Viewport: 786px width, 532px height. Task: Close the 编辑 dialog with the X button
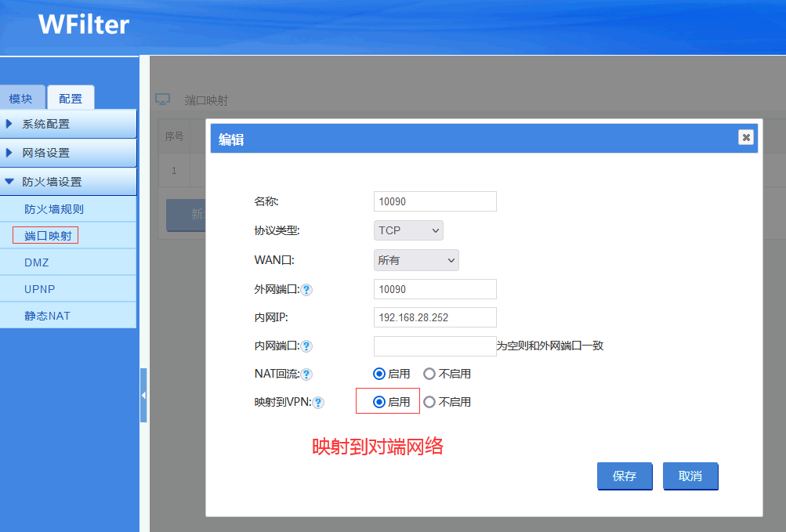pyautogui.click(x=746, y=137)
